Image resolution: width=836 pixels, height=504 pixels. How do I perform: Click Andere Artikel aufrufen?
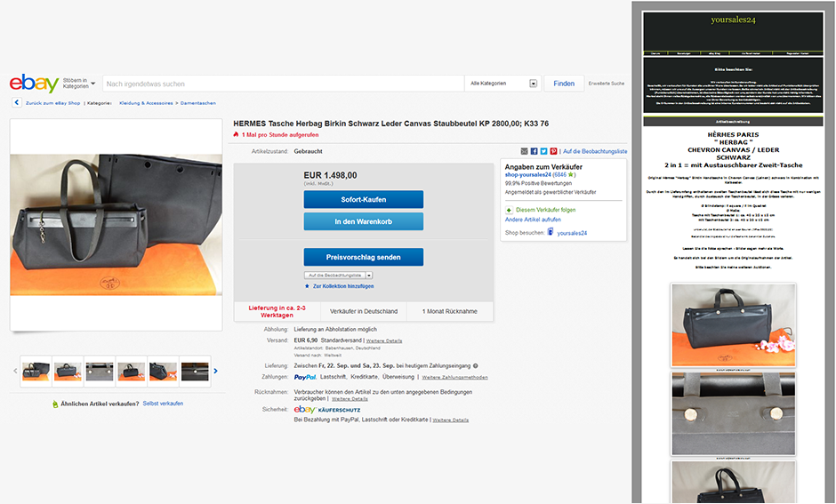pyautogui.click(x=533, y=220)
